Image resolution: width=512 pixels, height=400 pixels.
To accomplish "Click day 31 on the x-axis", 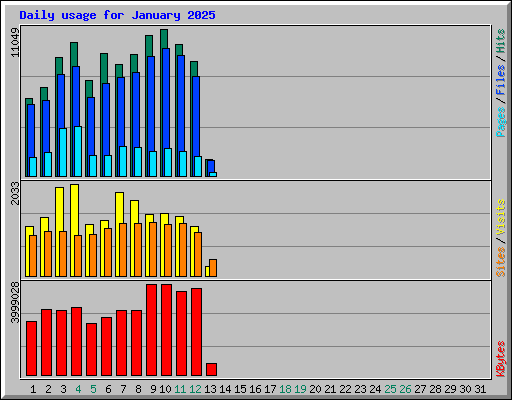I will [x=480, y=389].
